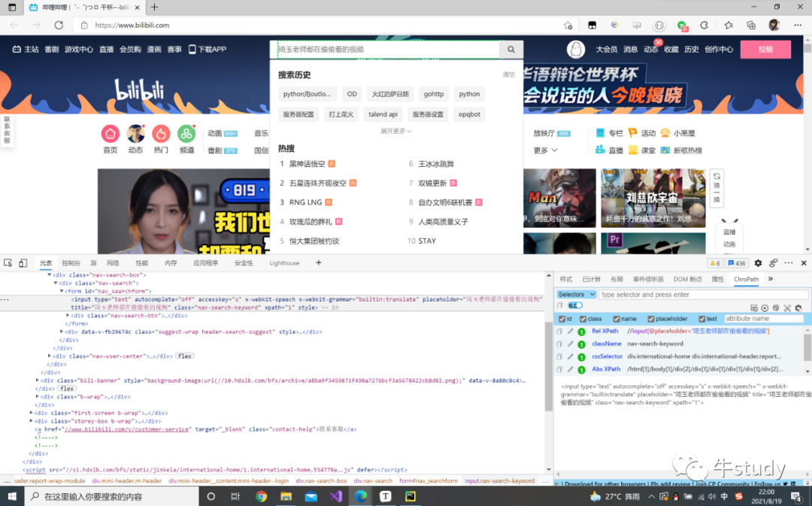Expand the div nav-search-btn node
Viewport: 812px width, 506px height.
[x=68, y=316]
